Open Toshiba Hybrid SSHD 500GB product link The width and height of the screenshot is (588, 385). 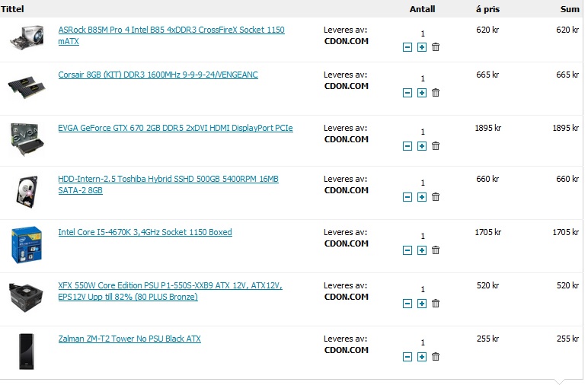[168, 185]
